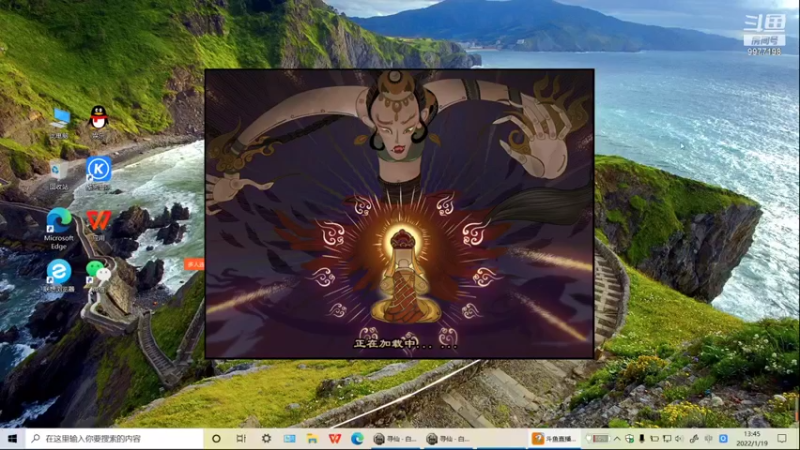Show hidden tray icons with the chevron
This screenshot has height=450, width=800.
[x=617, y=439]
